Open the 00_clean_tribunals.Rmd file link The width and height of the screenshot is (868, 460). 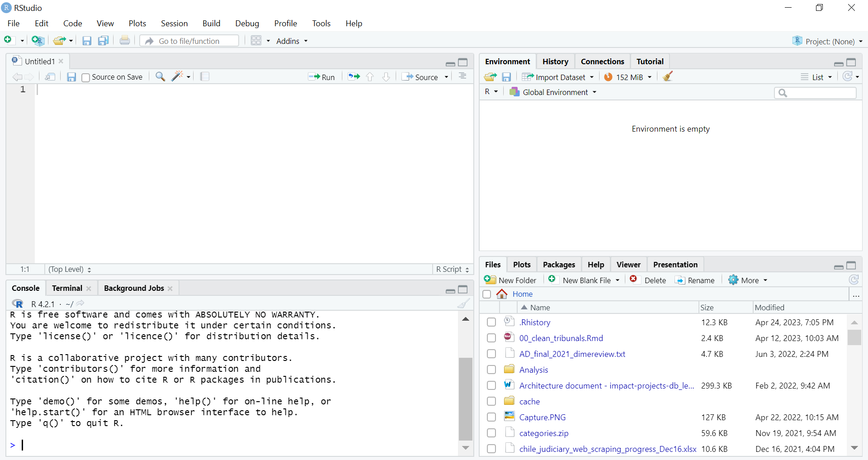point(561,338)
